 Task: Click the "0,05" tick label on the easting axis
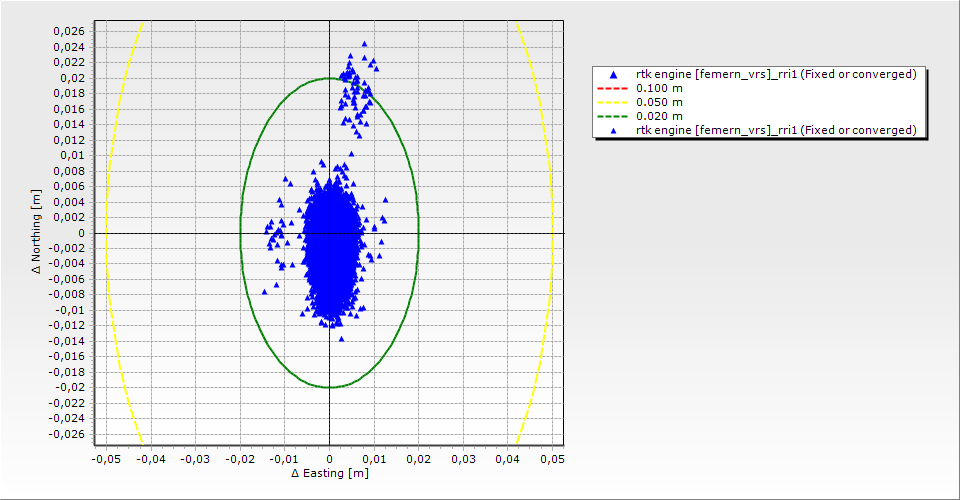pyautogui.click(x=552, y=458)
